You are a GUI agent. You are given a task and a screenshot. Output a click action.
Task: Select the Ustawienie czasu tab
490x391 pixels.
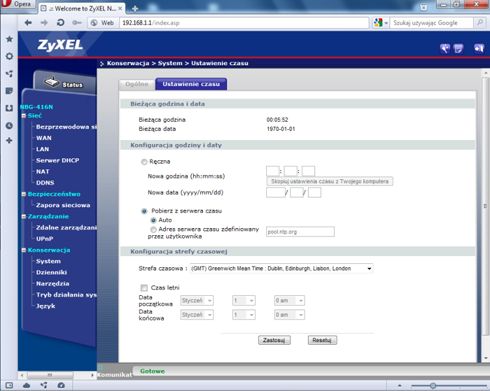[191, 84]
